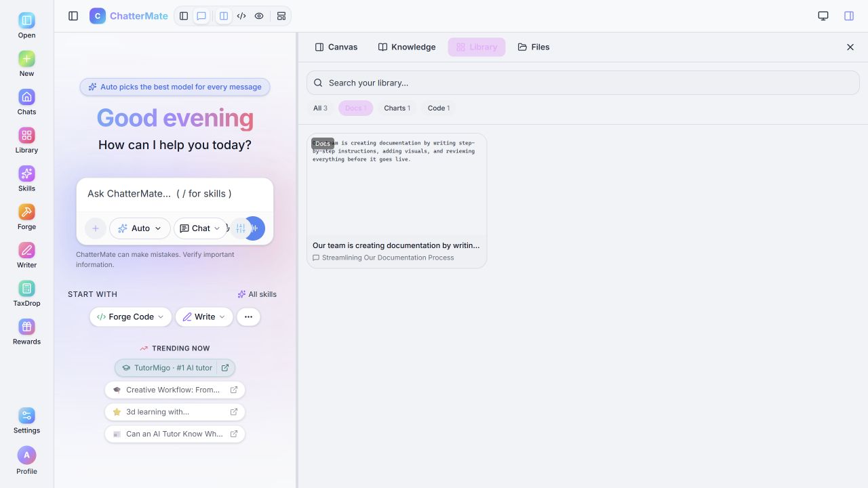Select the Charts filter in library
This screenshot has height=488, width=868.
pos(397,108)
